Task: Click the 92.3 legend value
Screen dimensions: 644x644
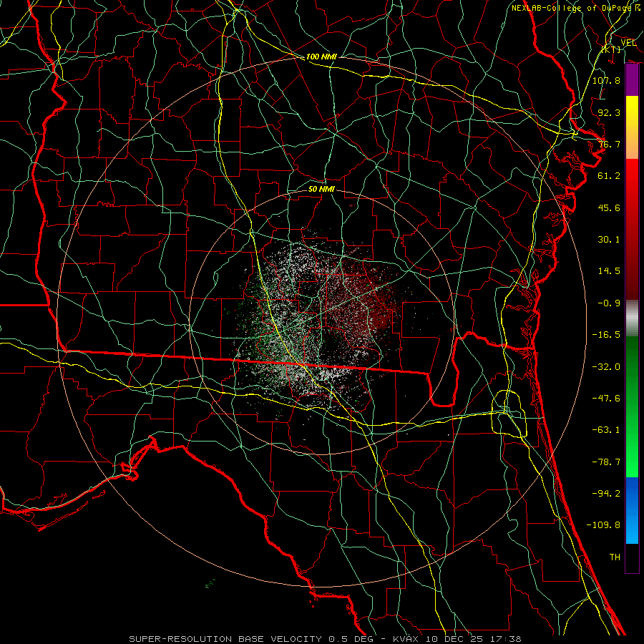Action: coord(609,112)
